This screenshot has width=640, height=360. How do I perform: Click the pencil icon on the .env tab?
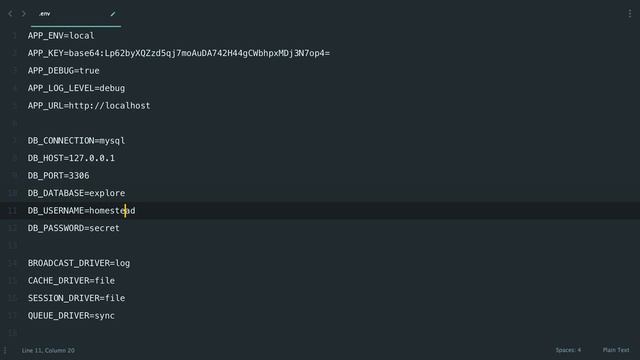coord(113,14)
